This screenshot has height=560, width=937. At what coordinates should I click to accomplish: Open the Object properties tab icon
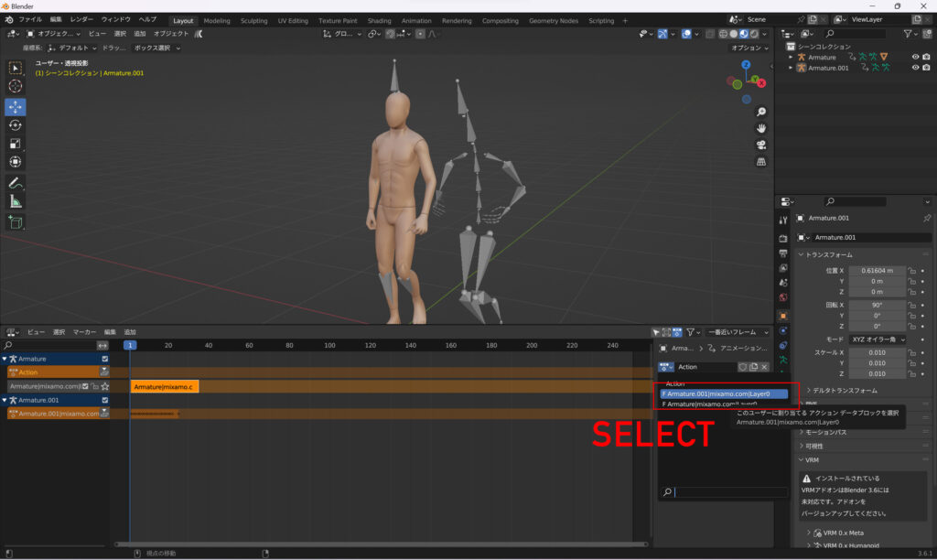(782, 315)
